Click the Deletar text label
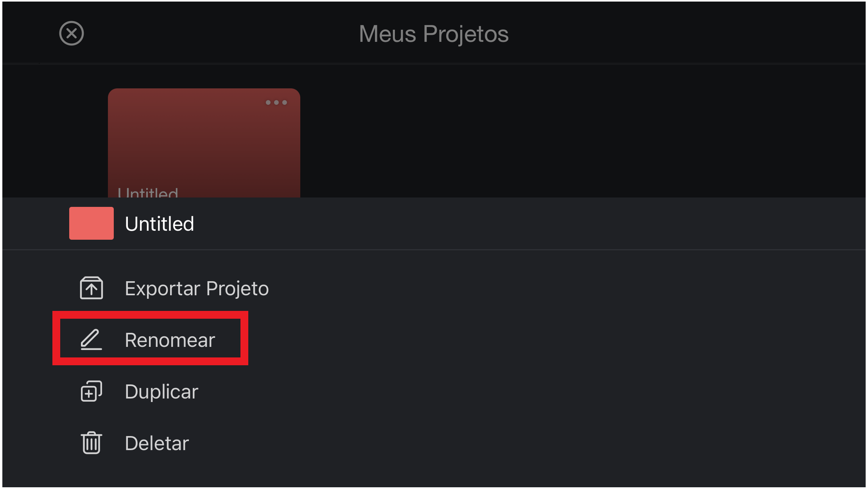This screenshot has width=868, height=490. pos(157,443)
